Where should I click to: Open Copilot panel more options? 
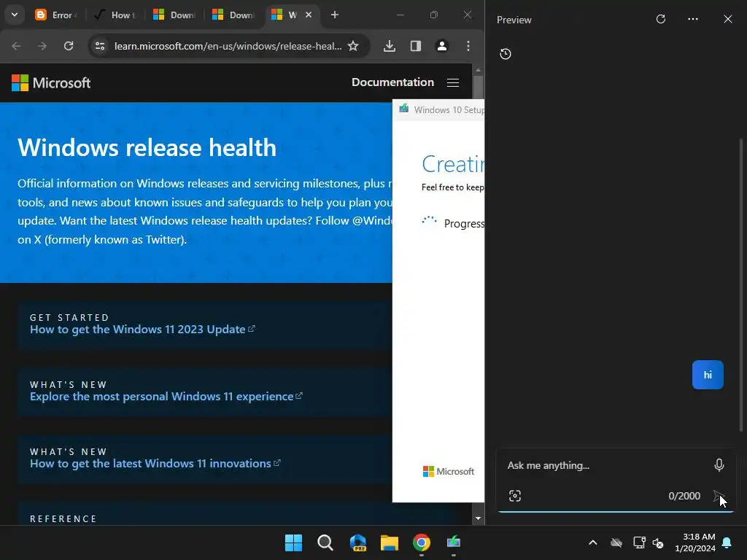[x=693, y=19]
